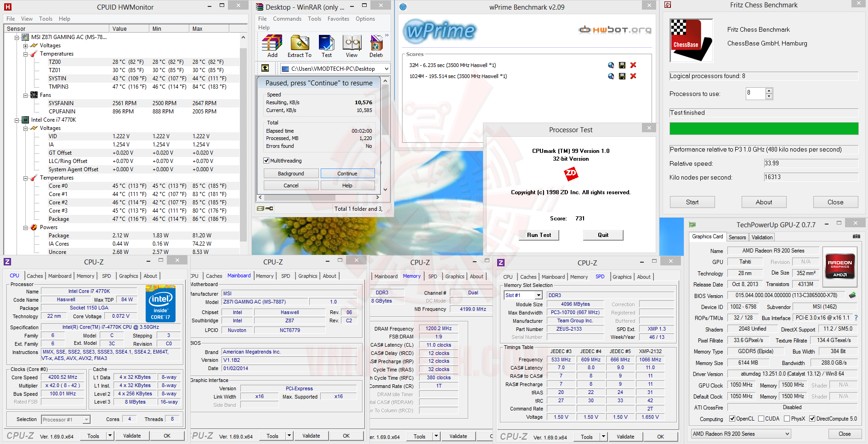
Task: Open the Slot #1 dropdown in CPU-Z SPD
Action: 539,295
